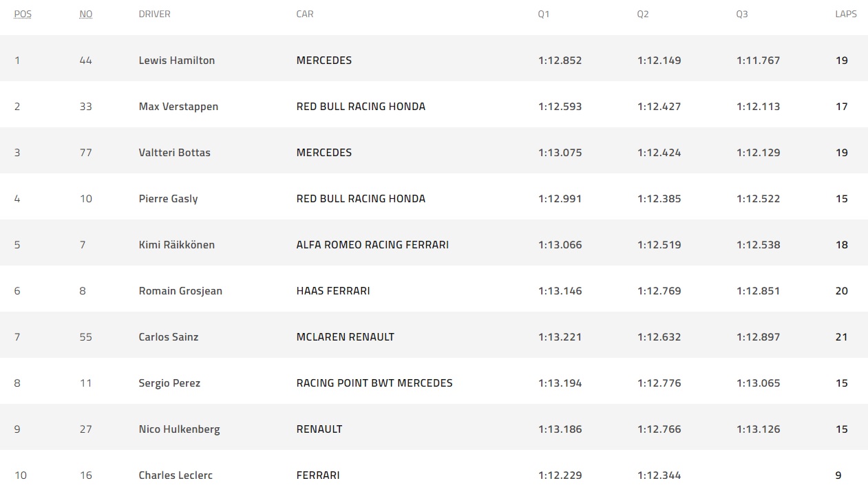The image size is (868, 494).
Task: Click Hamilton's Q3 time 1:11.767
Action: [x=758, y=61]
